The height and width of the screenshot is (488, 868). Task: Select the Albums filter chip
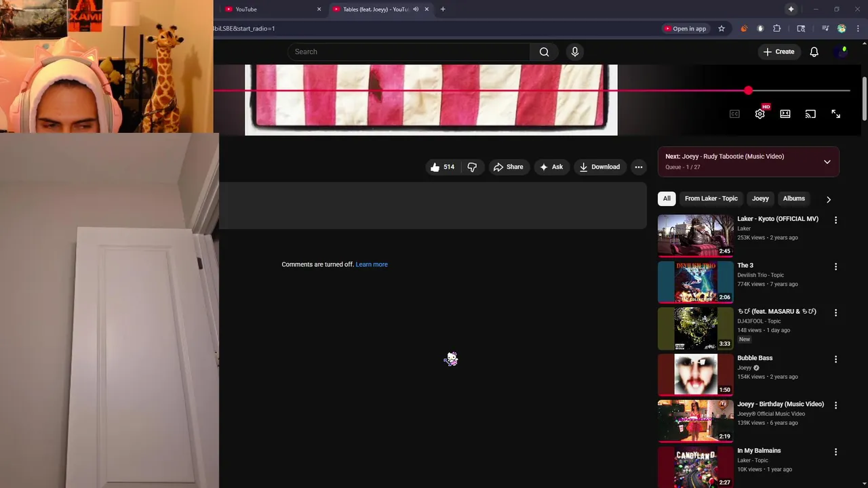click(793, 199)
